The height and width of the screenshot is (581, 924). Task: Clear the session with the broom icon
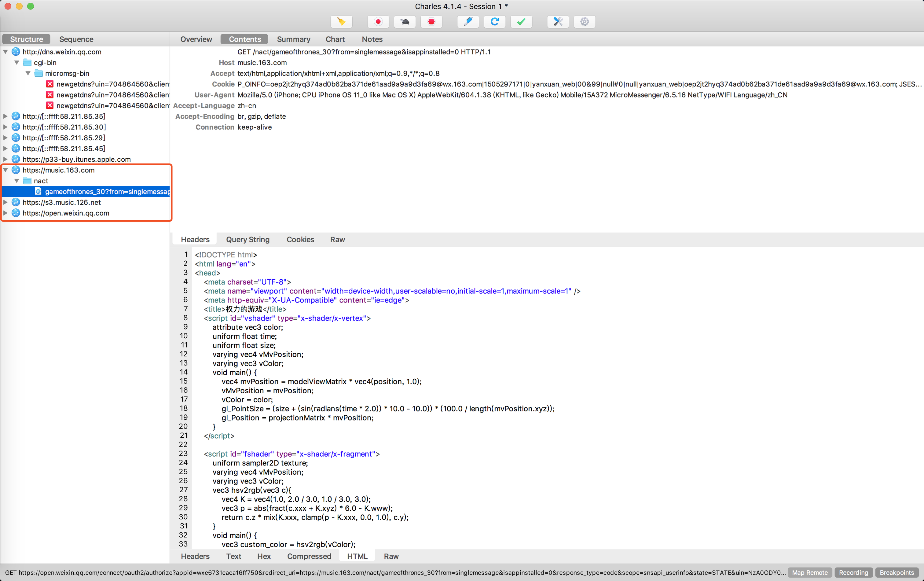(x=341, y=22)
